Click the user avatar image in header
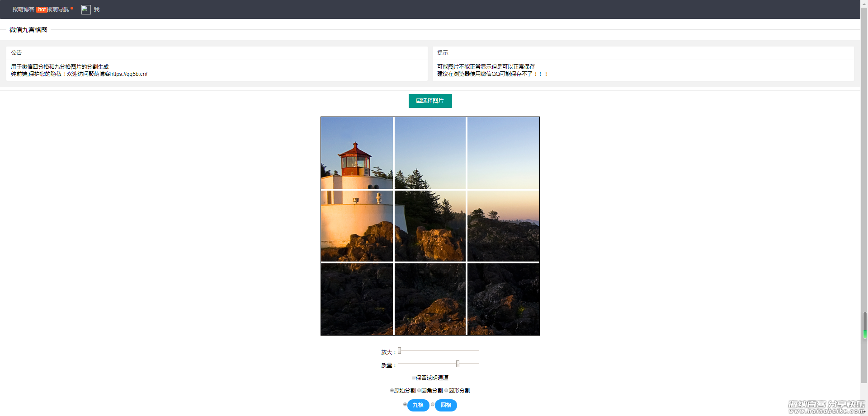 point(86,9)
